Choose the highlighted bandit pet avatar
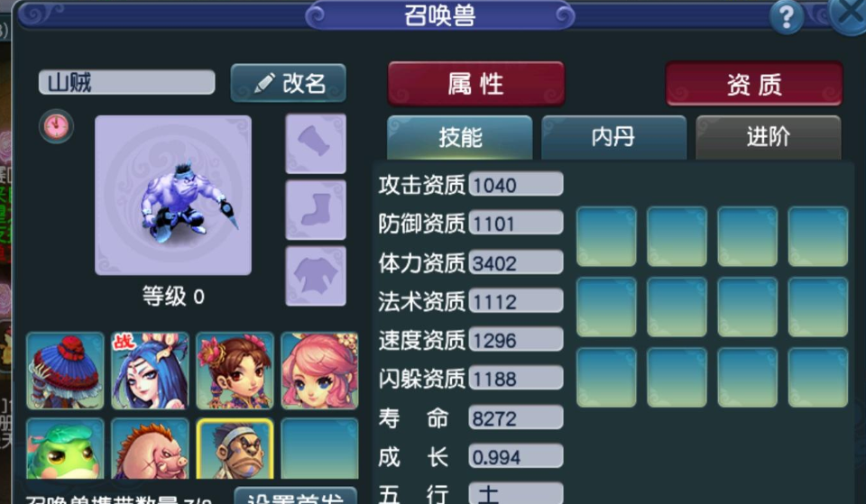This screenshot has height=504, width=866. point(235,448)
